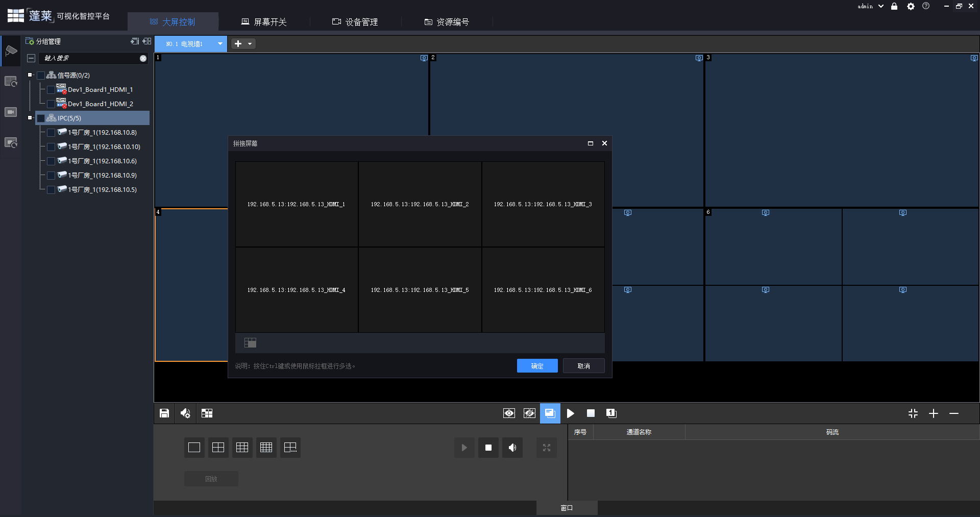The image size is (980, 517).
Task: Select the four-split layout icon
Action: [x=218, y=448]
